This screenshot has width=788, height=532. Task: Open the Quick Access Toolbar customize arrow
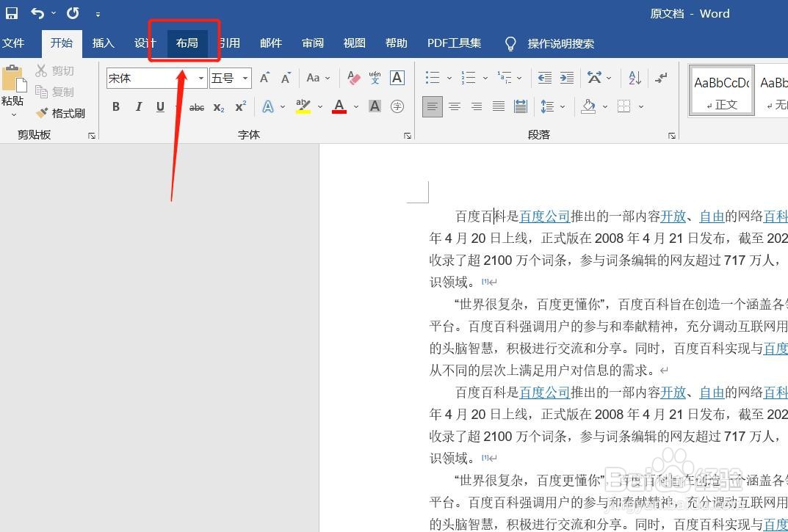click(x=98, y=14)
